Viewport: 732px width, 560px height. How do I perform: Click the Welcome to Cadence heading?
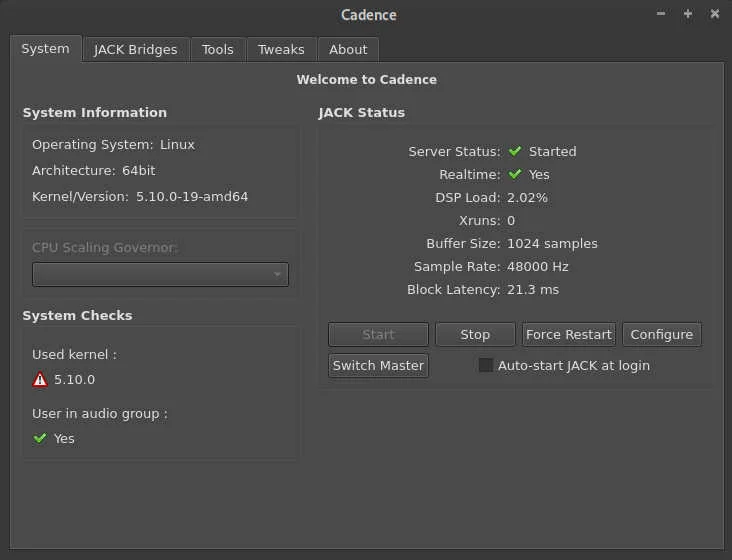point(367,79)
